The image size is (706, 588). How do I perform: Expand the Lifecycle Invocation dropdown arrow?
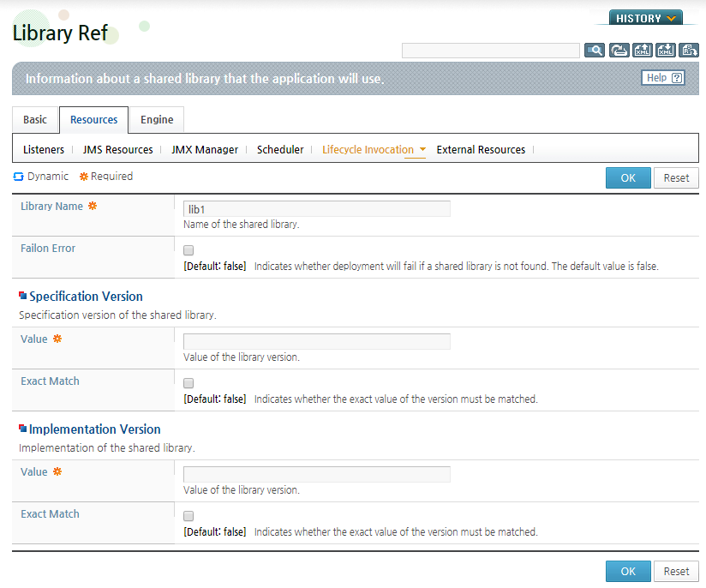(x=422, y=149)
